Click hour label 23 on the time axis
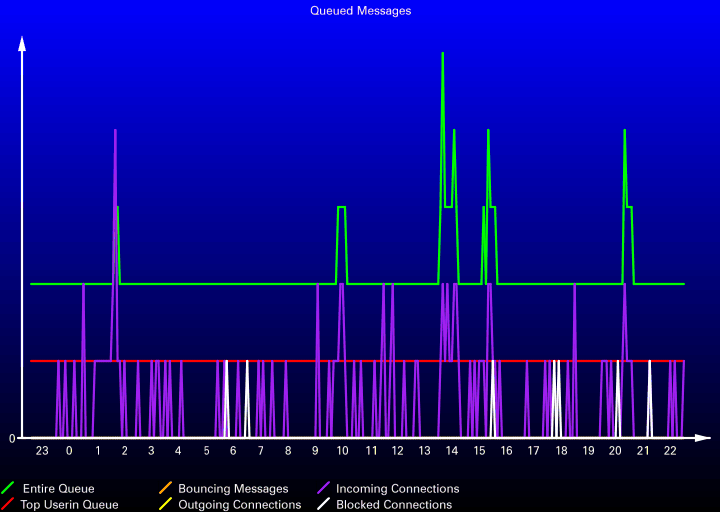Viewport: 720px width, 512px height. (x=42, y=451)
